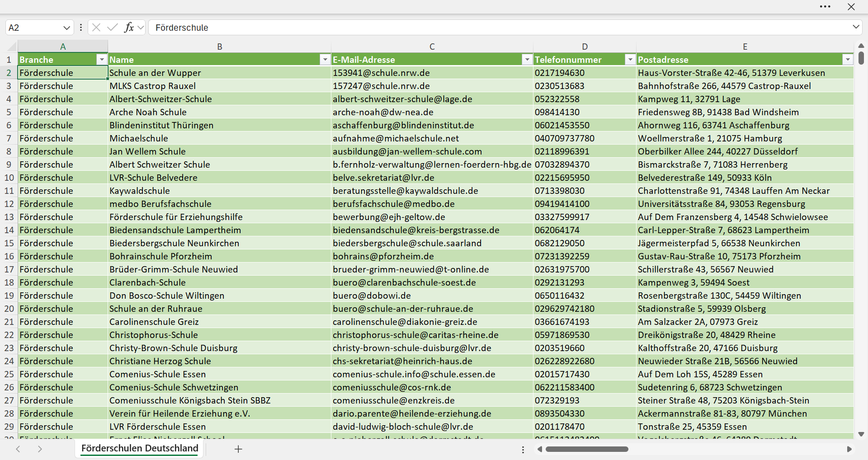Open the Branche column filter dropdown

102,60
